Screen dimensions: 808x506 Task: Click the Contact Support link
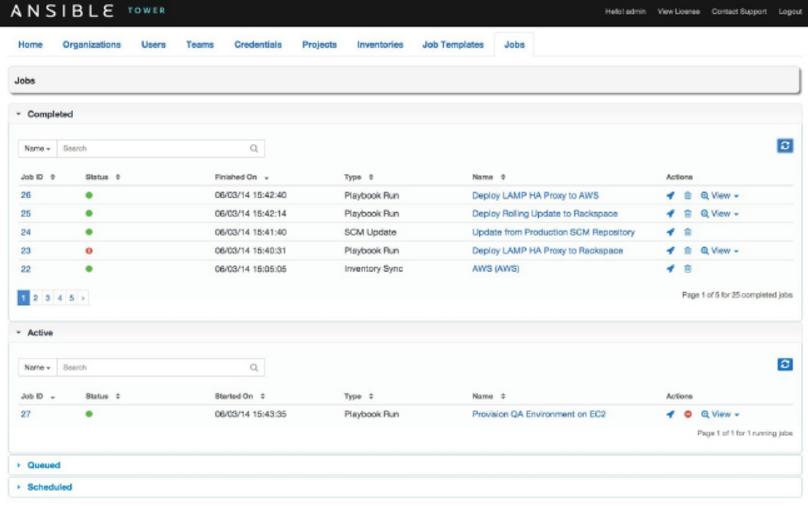pyautogui.click(x=739, y=11)
